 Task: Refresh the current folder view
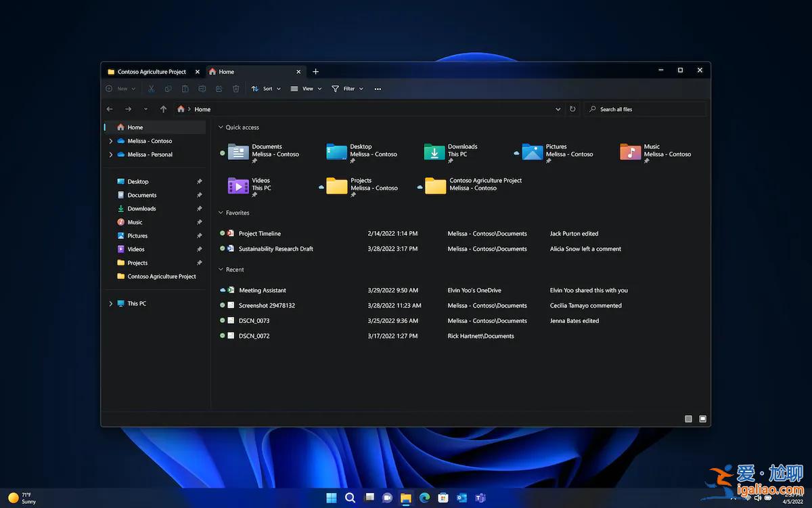tap(572, 108)
